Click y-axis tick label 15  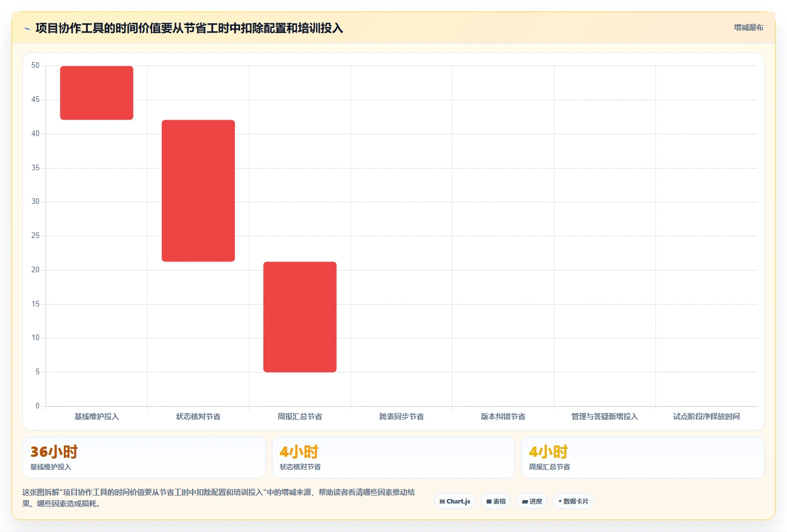tap(35, 304)
